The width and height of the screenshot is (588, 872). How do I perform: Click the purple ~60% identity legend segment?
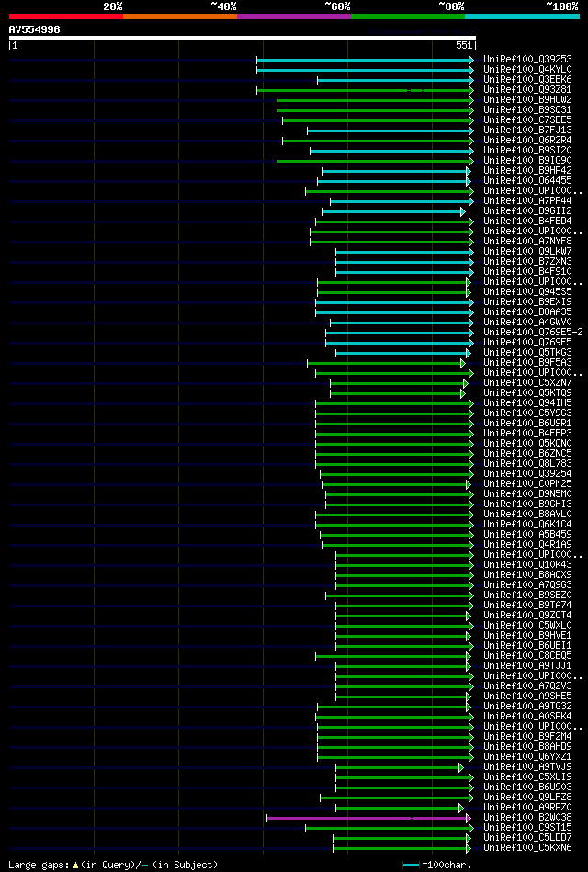tap(294, 17)
